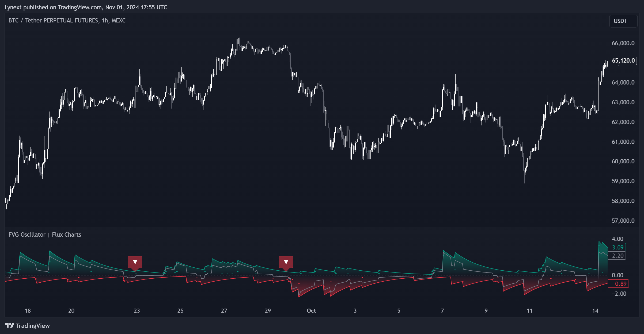Image resolution: width=644 pixels, height=334 pixels.
Task: Click the 59,000.0 price axis label
Action: [x=623, y=181]
